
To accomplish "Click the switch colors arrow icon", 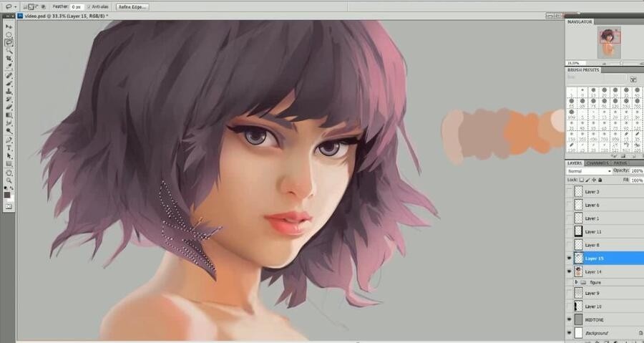I will 11,188.
